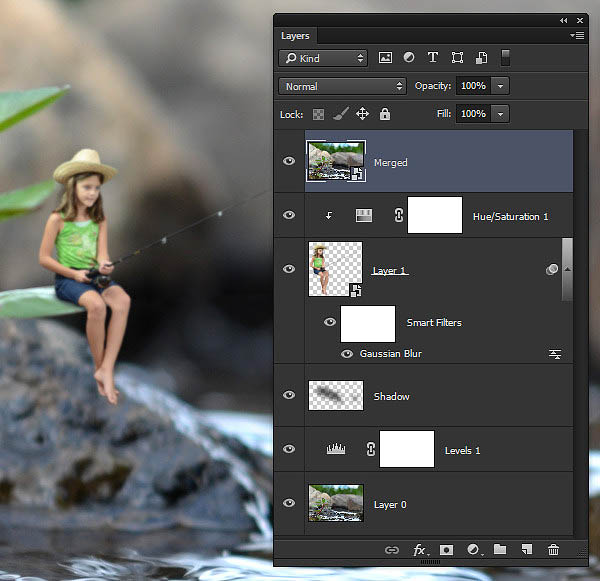600x581 pixels.
Task: Click the pixel layer filter icon
Action: click(385, 59)
